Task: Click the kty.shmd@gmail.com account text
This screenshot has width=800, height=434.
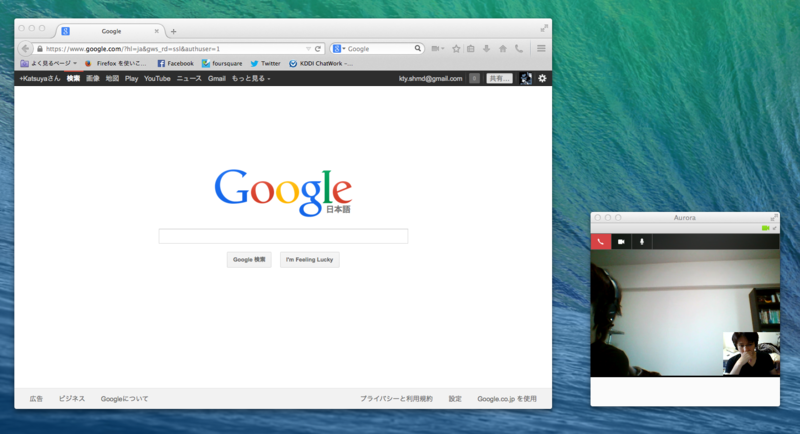Action: [431, 79]
